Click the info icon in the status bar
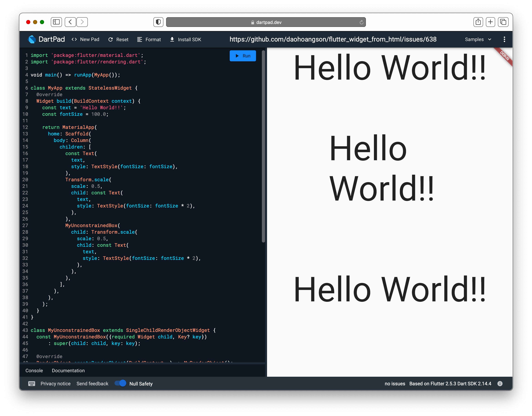 coord(500,383)
